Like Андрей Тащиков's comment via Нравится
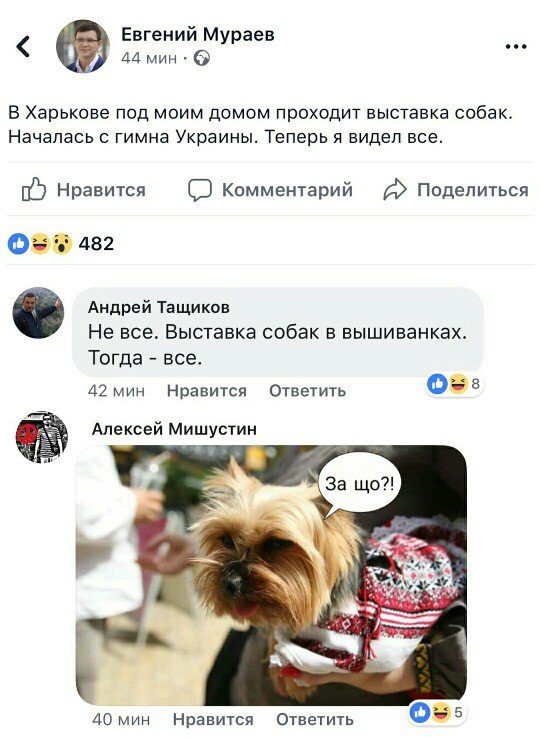The height and width of the screenshot is (738, 540). click(207, 391)
